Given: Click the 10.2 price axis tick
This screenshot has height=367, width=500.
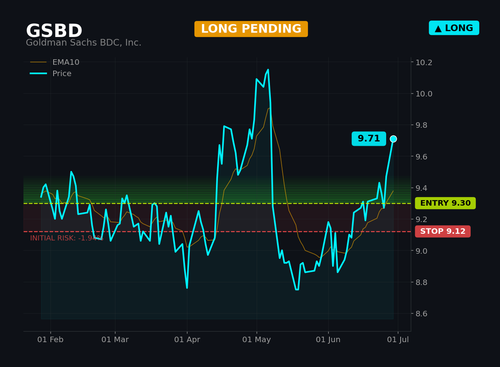Looking at the screenshot, I should click(424, 62).
